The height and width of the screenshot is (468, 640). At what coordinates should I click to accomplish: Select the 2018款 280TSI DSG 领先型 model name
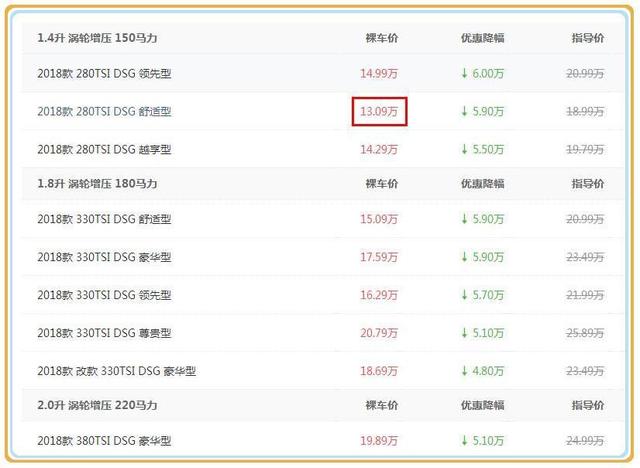coord(104,73)
